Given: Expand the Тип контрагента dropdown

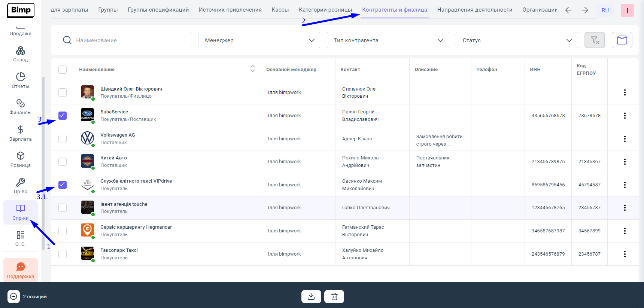Looking at the screenshot, I should tap(388, 40).
